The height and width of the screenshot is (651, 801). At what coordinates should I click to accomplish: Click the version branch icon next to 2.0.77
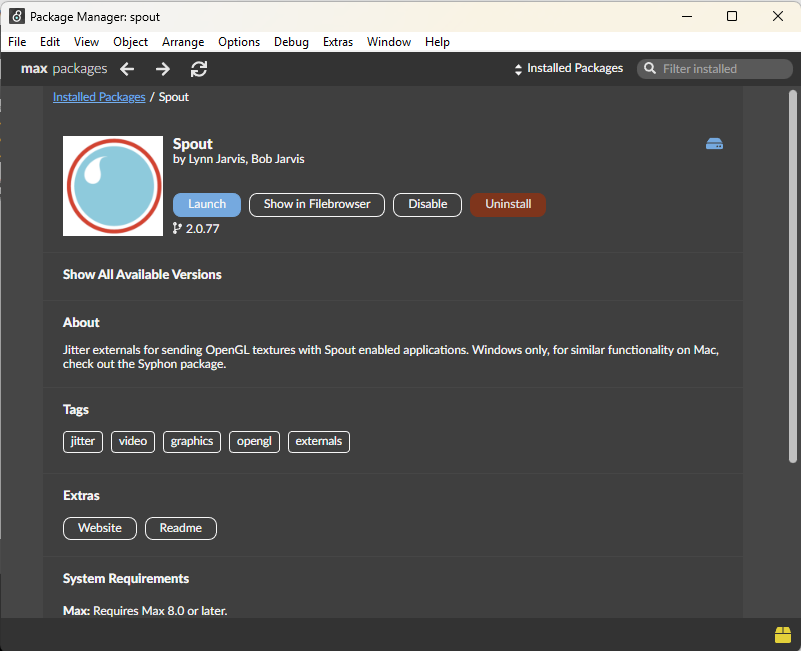click(x=176, y=228)
